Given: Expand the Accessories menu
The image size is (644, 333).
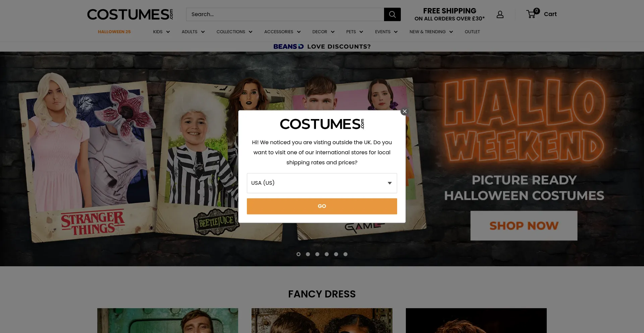Looking at the screenshot, I should click(x=282, y=32).
